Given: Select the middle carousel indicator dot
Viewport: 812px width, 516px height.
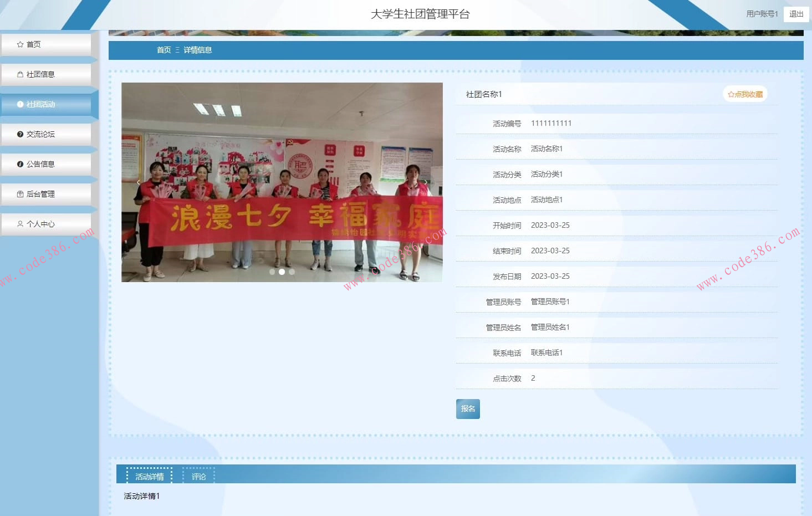Looking at the screenshot, I should 282,272.
